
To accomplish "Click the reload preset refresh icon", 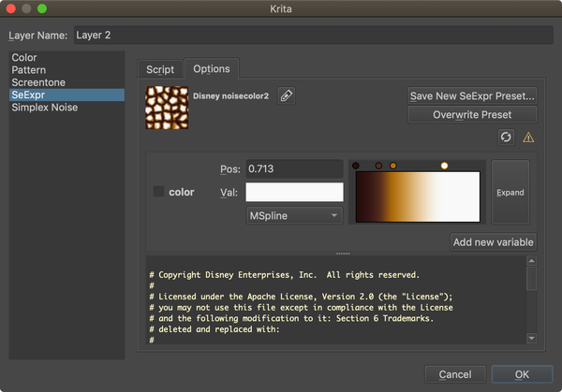I will [506, 137].
